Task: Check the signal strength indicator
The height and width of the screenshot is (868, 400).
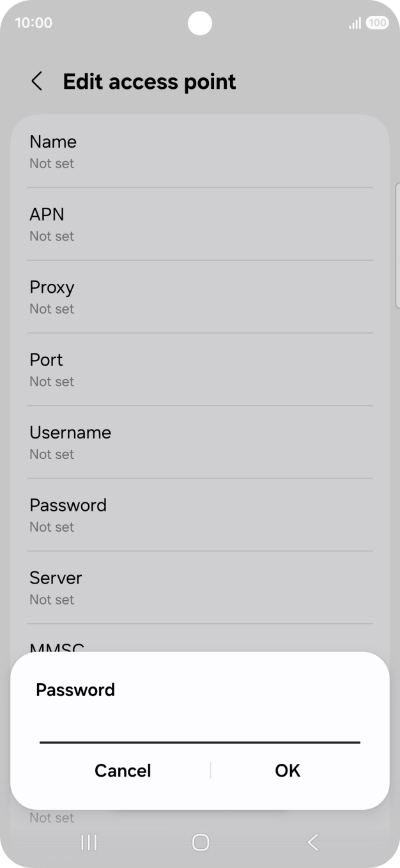Action: 354,22
